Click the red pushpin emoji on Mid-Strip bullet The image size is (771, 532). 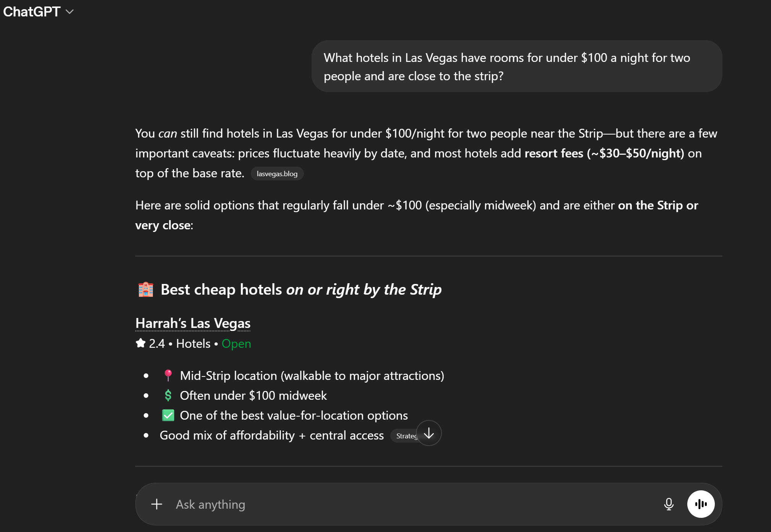click(168, 375)
